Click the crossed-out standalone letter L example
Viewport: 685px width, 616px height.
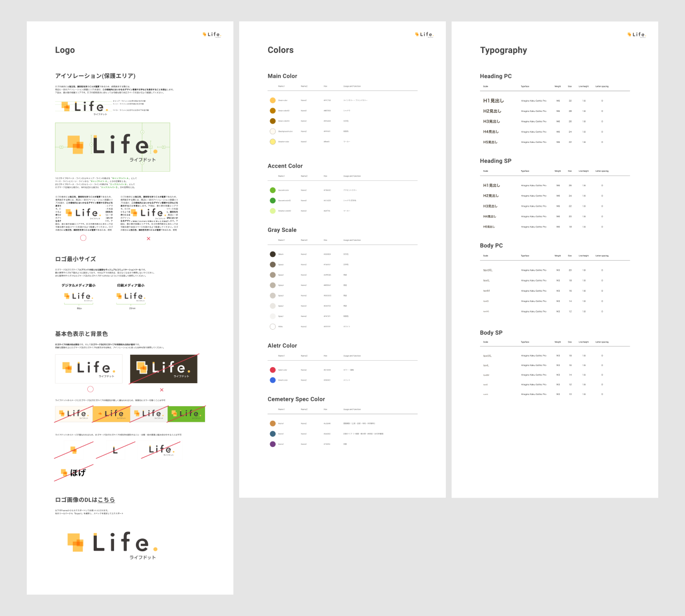[115, 451]
